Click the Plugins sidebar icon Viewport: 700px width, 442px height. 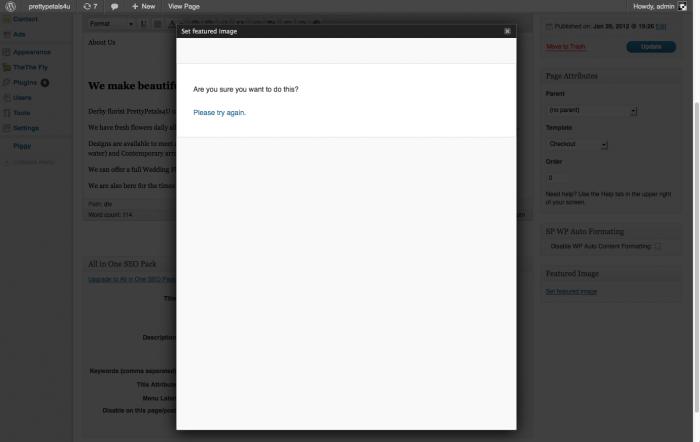7,83
